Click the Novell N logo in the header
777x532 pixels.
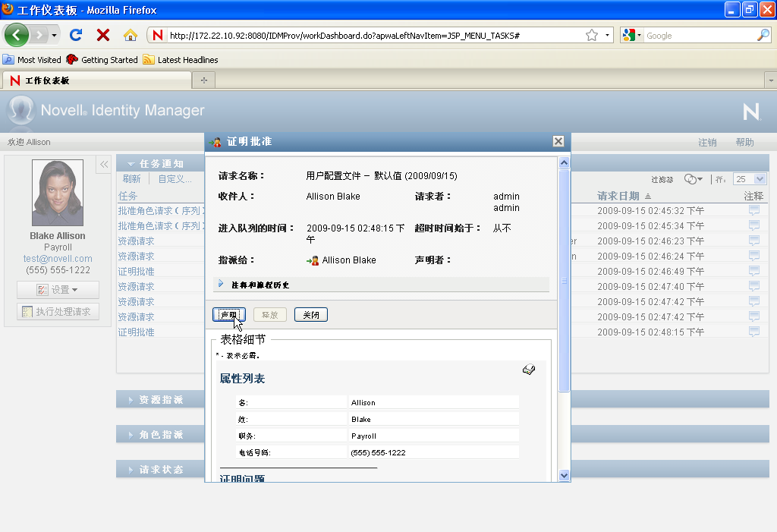752,112
